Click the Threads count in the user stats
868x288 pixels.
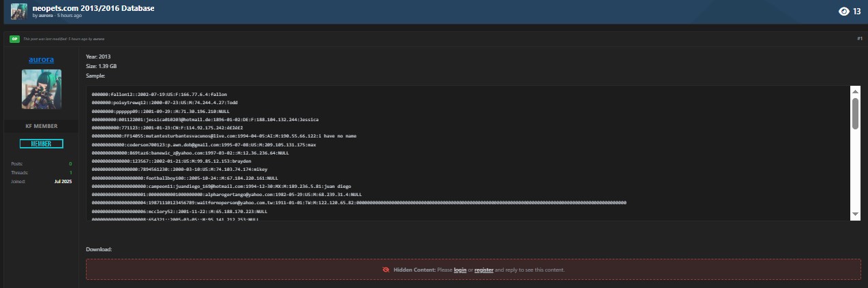pos(70,173)
